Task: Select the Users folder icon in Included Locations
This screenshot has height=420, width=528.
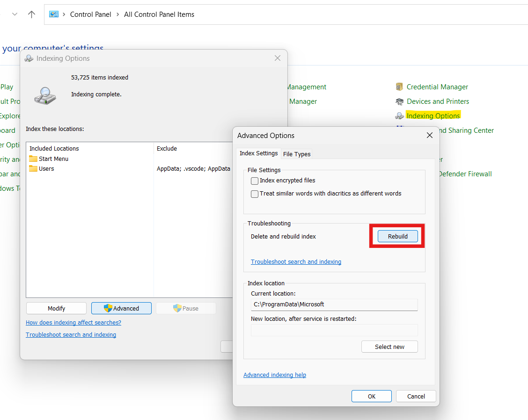Action: pos(33,168)
